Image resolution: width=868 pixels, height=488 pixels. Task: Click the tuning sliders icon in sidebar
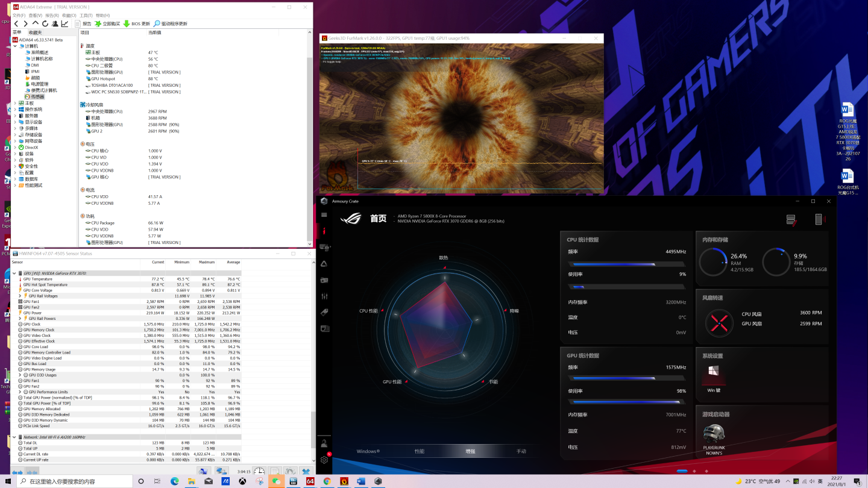tap(324, 296)
